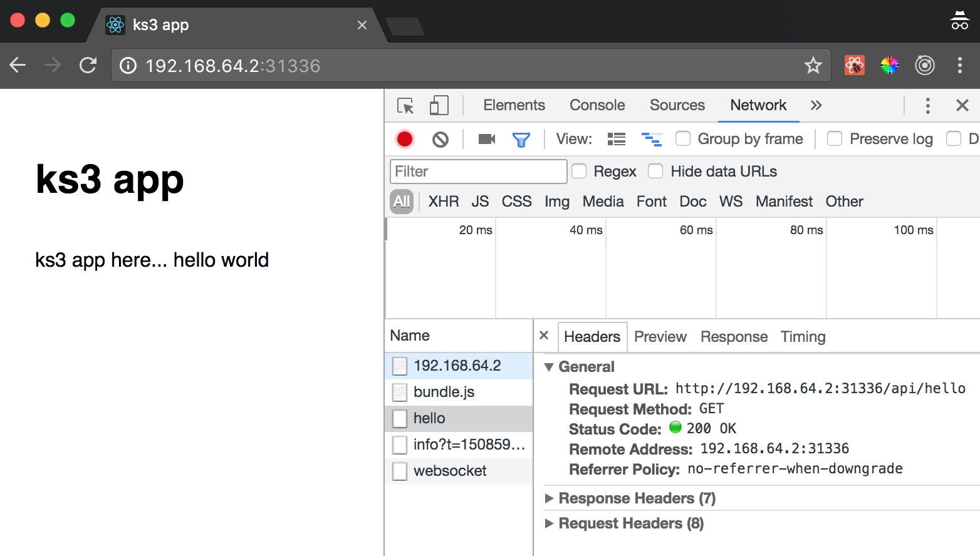Switch to the Console tab
980x556 pixels.
597,105
